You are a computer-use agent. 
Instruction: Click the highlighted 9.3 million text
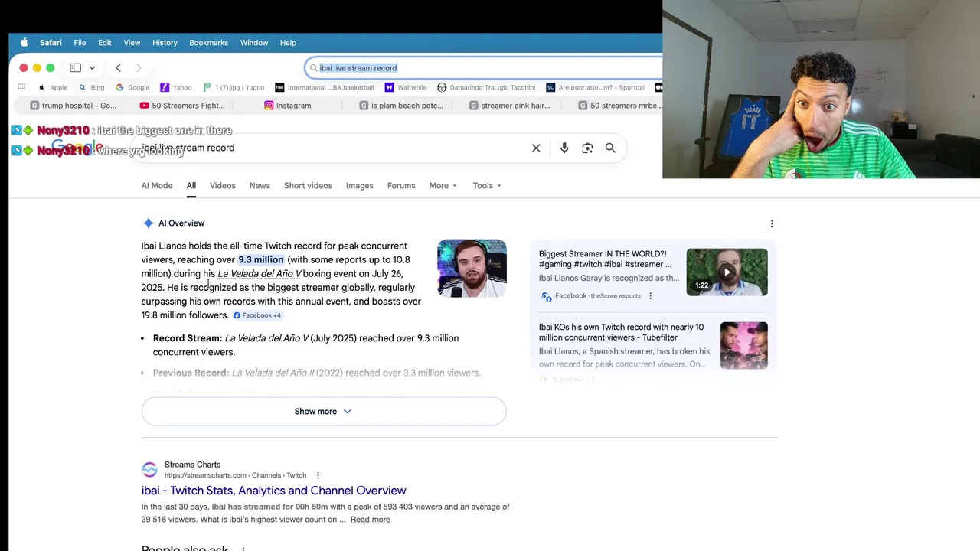pyautogui.click(x=261, y=259)
